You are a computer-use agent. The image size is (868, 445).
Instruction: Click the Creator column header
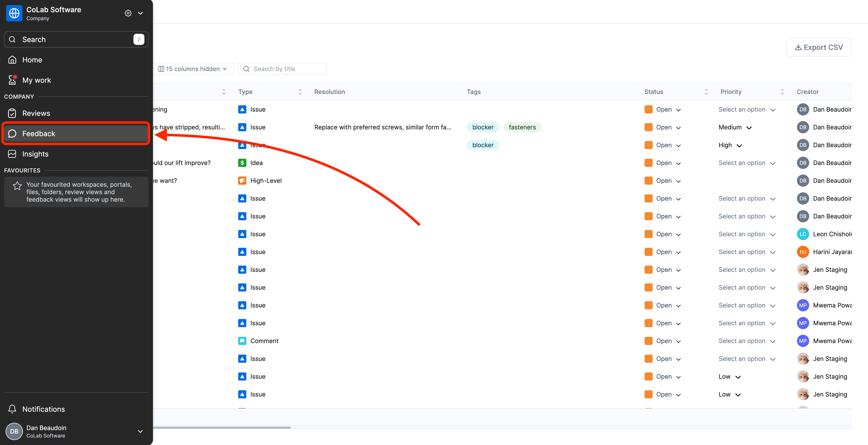coord(807,92)
